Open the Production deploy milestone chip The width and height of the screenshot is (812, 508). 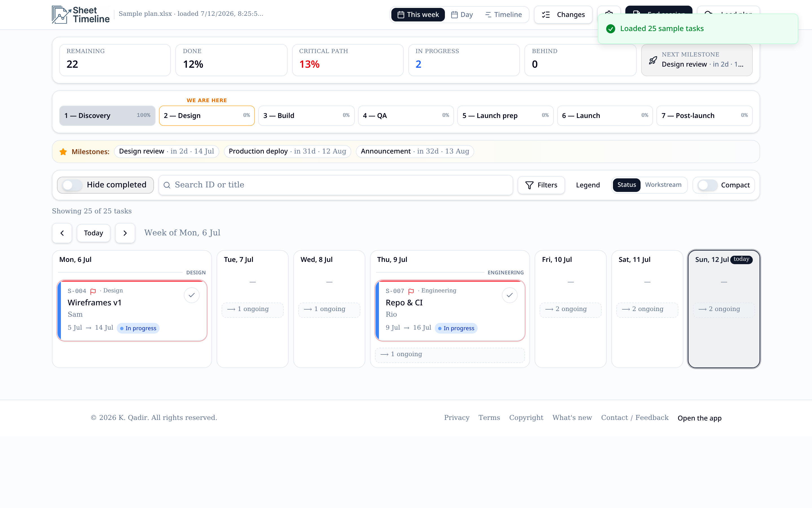click(287, 151)
